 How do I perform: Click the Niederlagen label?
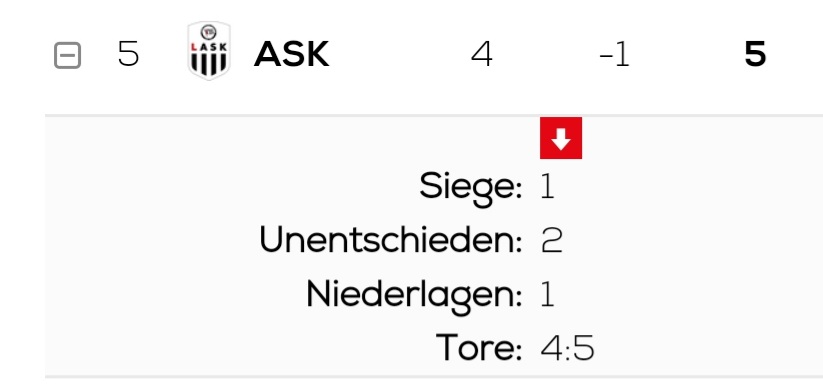point(414,296)
